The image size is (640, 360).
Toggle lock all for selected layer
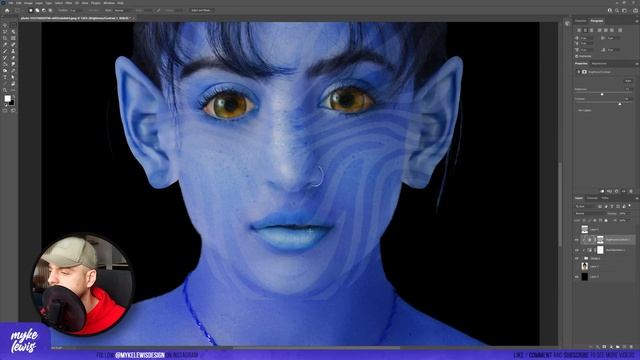[x=606, y=220]
